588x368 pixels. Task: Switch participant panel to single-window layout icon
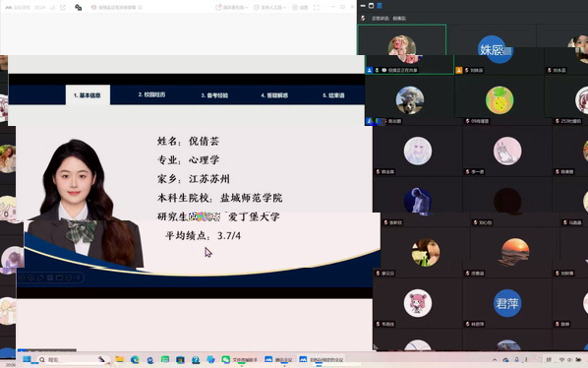point(371,6)
